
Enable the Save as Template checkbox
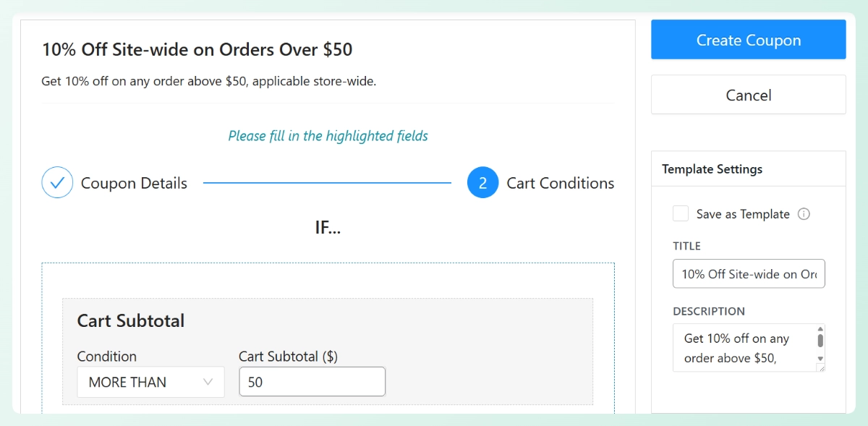[x=681, y=213]
